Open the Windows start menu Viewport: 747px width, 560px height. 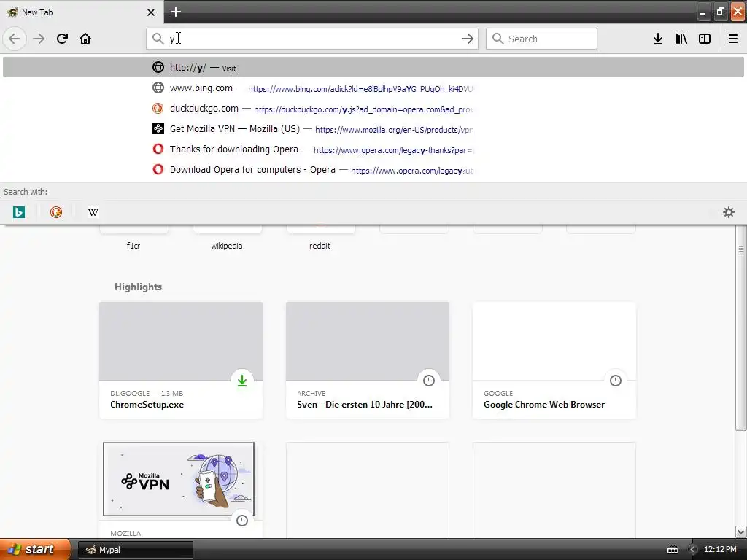tap(35, 550)
